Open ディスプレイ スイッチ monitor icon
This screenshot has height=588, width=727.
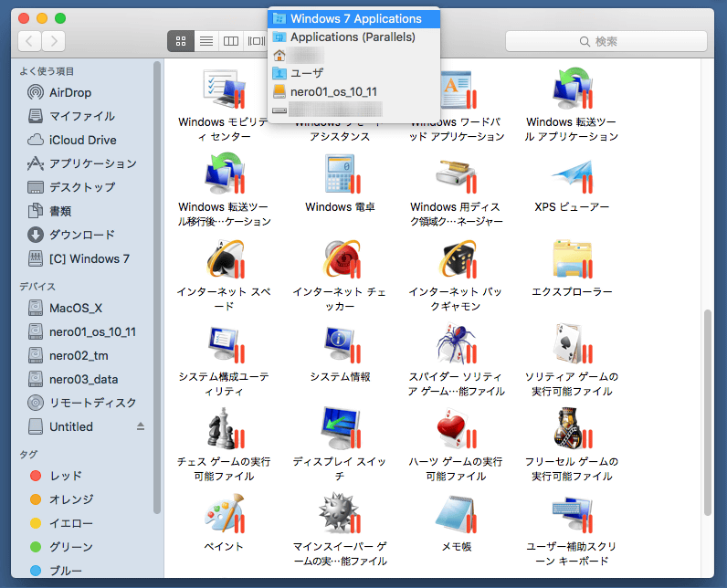click(x=342, y=428)
